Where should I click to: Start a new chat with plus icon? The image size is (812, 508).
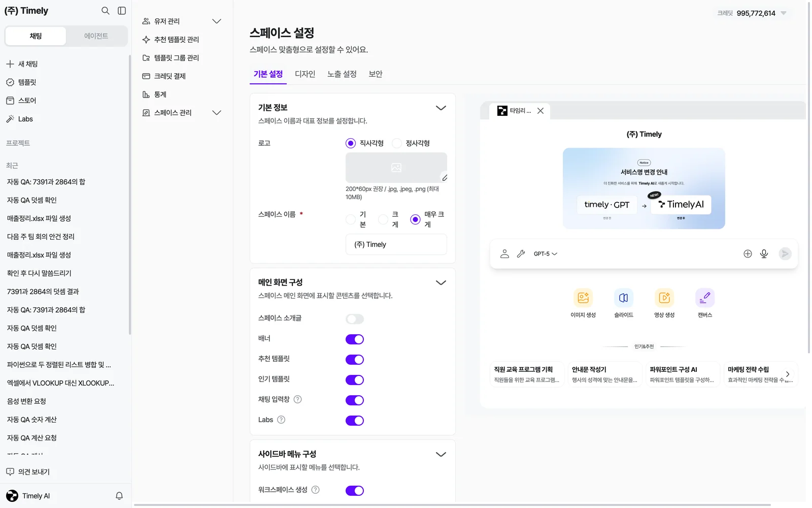(10, 64)
